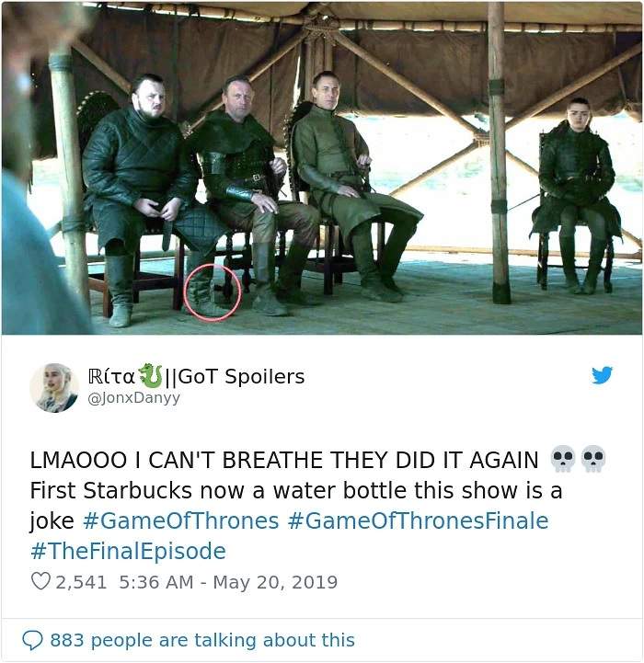Click the second skull emoji in the tweet
This screenshot has width=644, height=663.
(593, 459)
